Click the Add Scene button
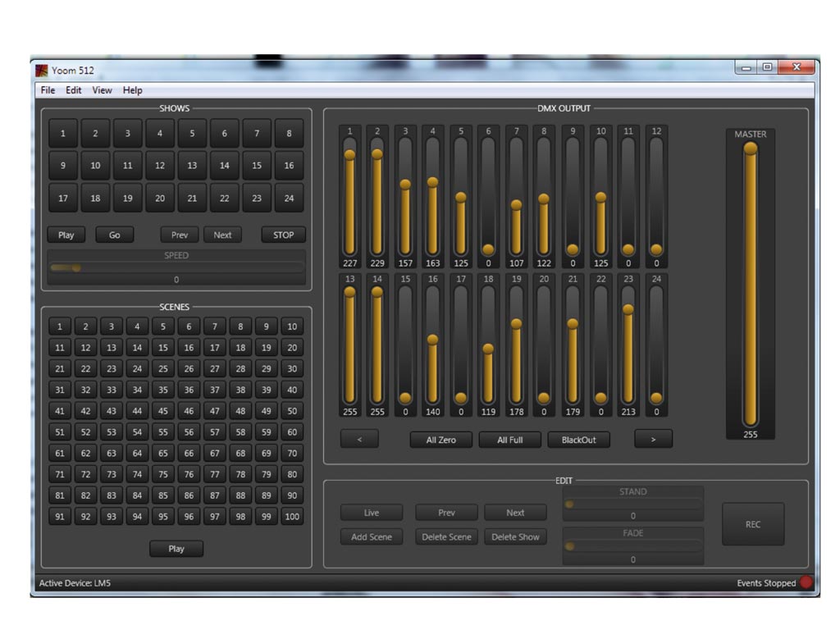The width and height of the screenshot is (840, 630). coord(372,537)
